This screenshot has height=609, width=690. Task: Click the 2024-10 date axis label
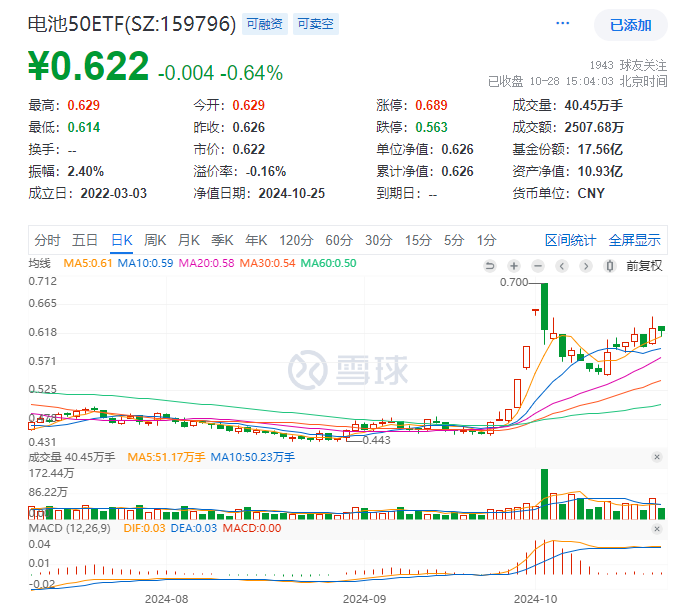click(536, 599)
